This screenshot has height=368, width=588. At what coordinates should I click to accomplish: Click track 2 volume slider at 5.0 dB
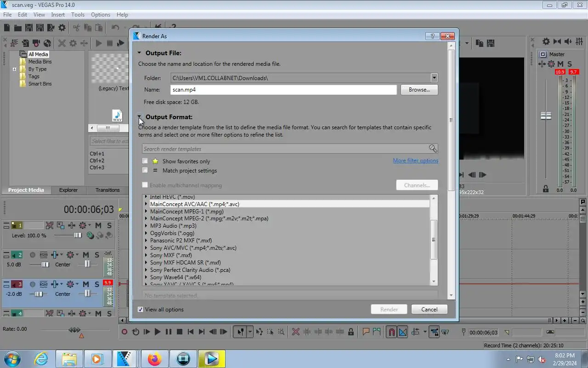click(45, 264)
